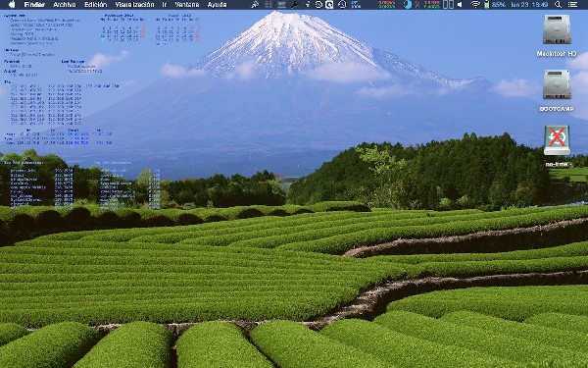Open the Ayuda menu
This screenshot has height=368, width=588.
(217, 5)
